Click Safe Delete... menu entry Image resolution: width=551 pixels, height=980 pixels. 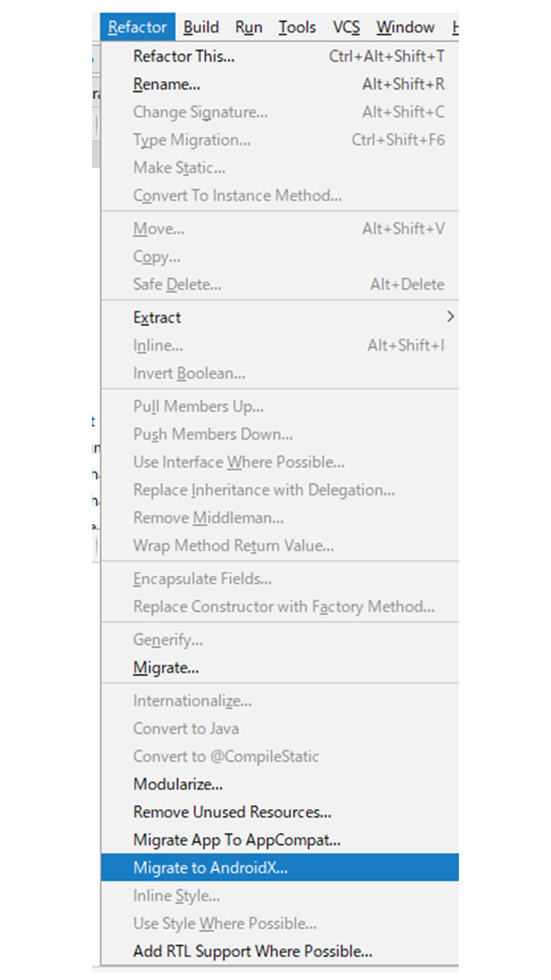[x=280, y=284]
